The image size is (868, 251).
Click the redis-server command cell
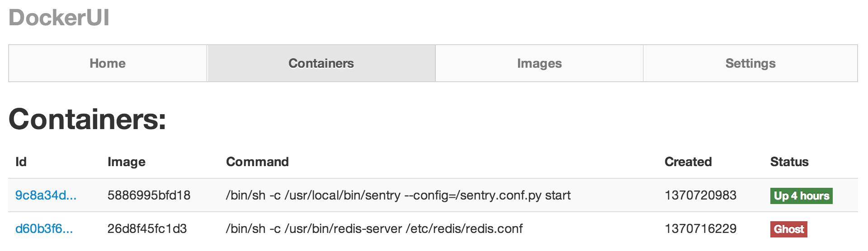374,229
